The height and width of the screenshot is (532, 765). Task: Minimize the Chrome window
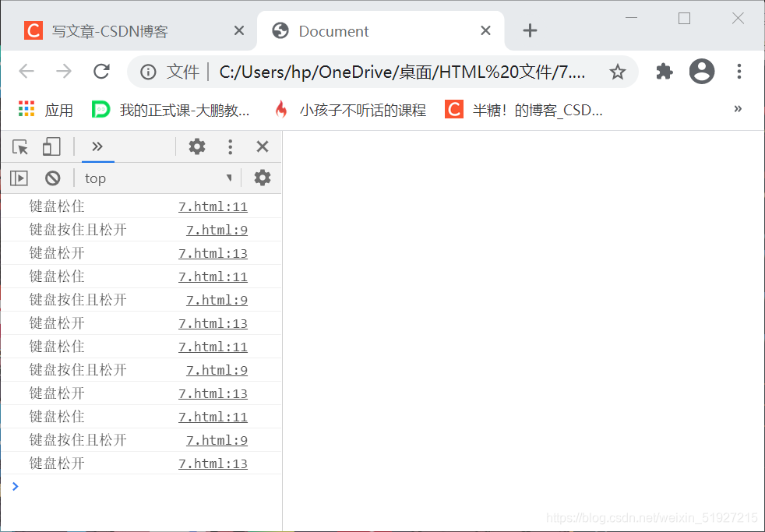(x=631, y=18)
